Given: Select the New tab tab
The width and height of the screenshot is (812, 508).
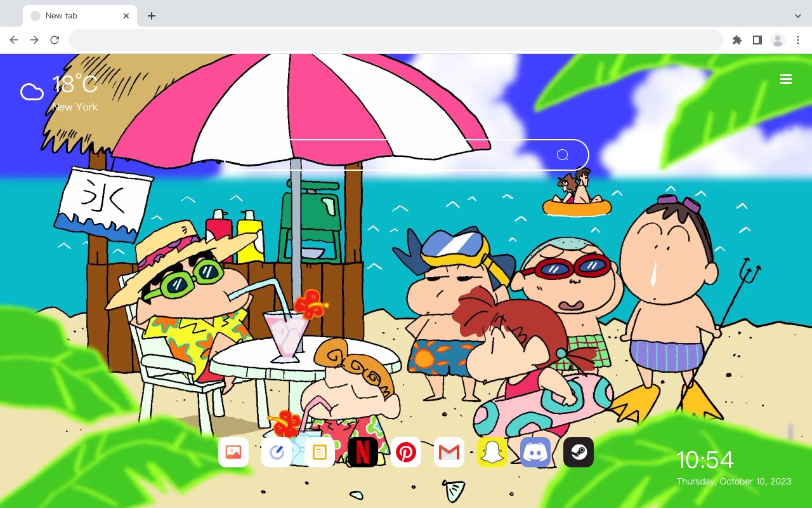Looking at the screenshot, I should [x=80, y=16].
